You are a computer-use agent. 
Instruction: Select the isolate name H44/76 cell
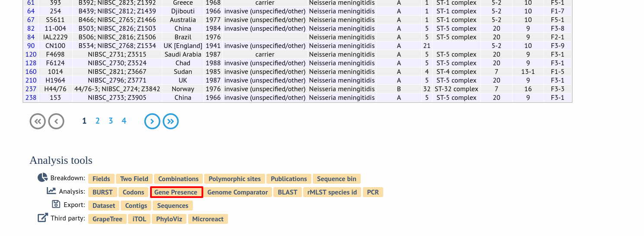tap(55, 89)
